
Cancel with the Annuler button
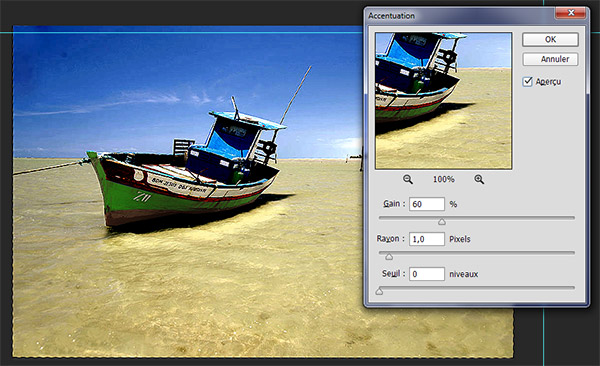[550, 59]
